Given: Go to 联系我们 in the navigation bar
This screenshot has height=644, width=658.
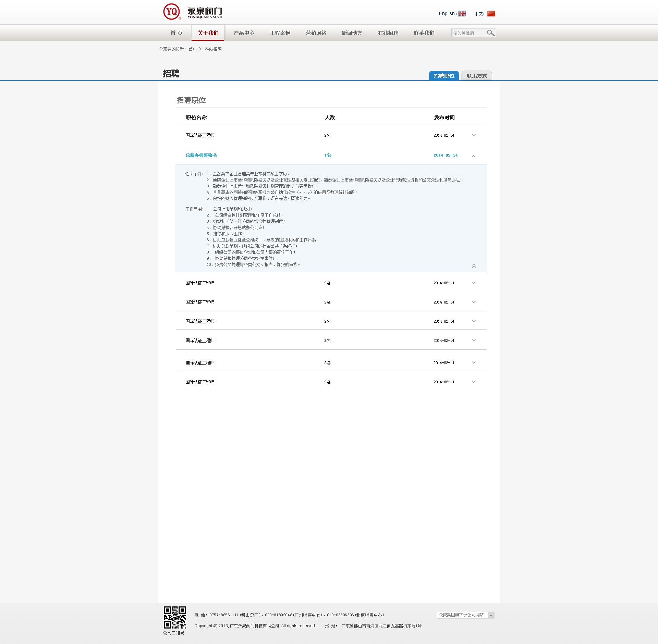Looking at the screenshot, I should click(x=424, y=33).
